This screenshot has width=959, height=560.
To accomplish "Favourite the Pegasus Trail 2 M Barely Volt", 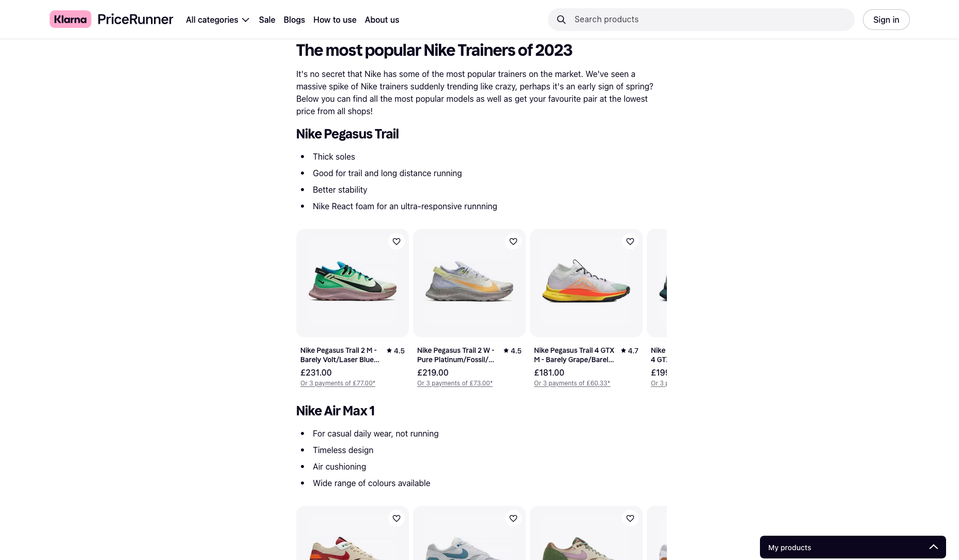I will [397, 242].
